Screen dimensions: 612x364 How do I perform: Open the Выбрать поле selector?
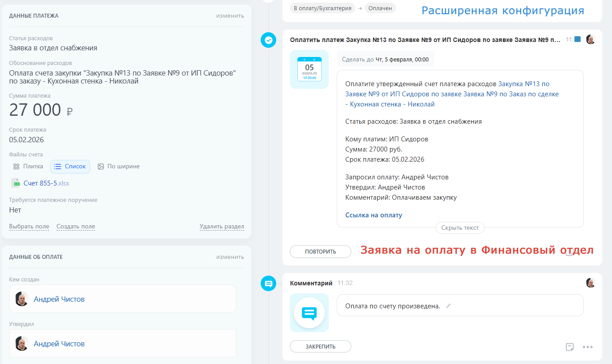point(29,227)
